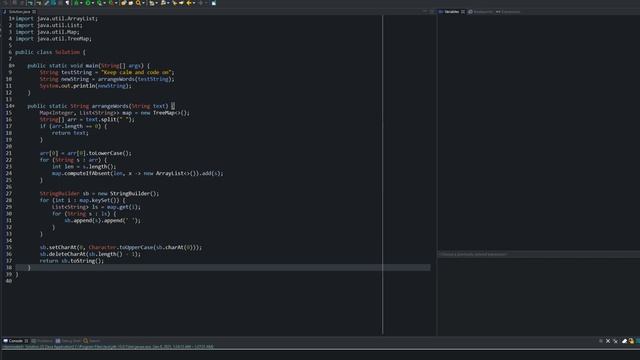This screenshot has width=640, height=360.
Task: Click line number 38 in editor gutter
Action: [x=9, y=268]
